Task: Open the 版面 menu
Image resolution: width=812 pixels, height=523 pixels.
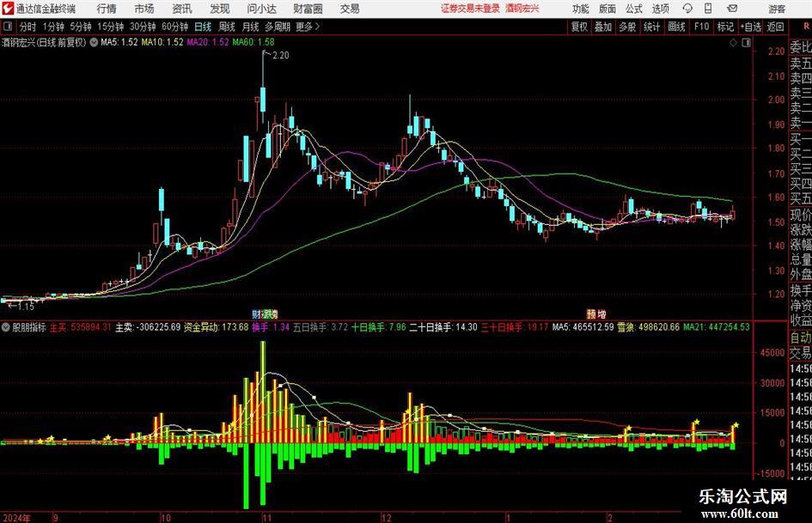Action: pyautogui.click(x=607, y=9)
